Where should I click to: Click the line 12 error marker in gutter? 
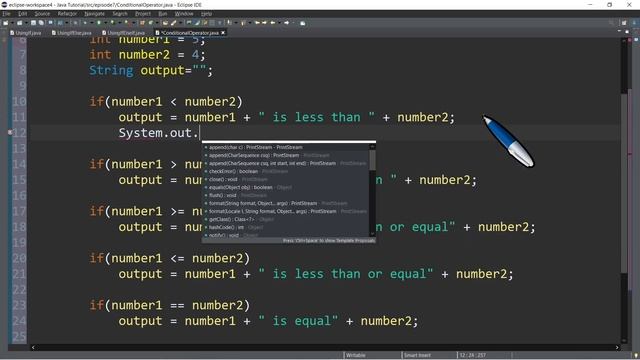(10, 132)
